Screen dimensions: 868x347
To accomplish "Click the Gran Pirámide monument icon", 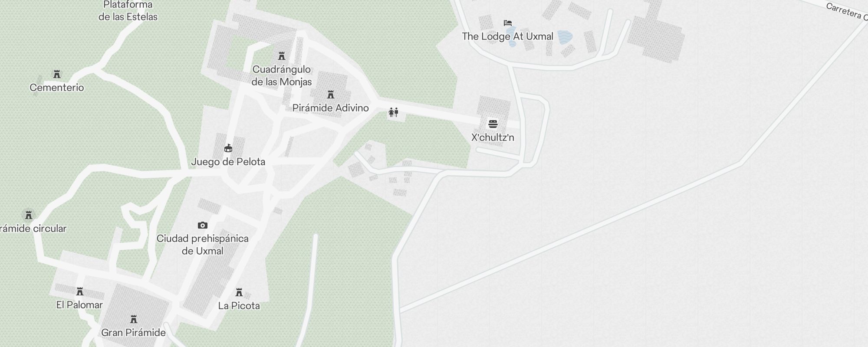I will tap(134, 320).
